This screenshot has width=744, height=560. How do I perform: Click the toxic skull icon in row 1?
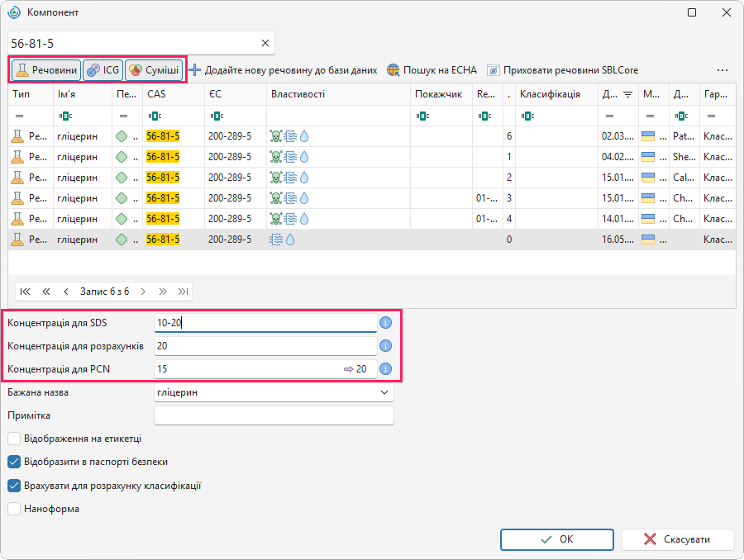coord(275,157)
